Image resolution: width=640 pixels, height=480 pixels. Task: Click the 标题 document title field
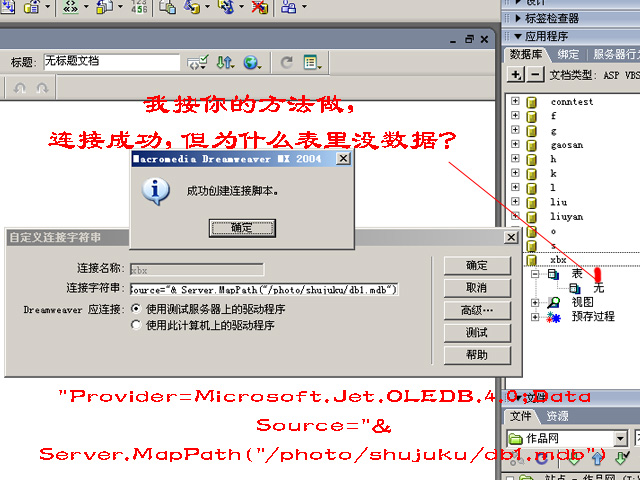tap(111, 62)
